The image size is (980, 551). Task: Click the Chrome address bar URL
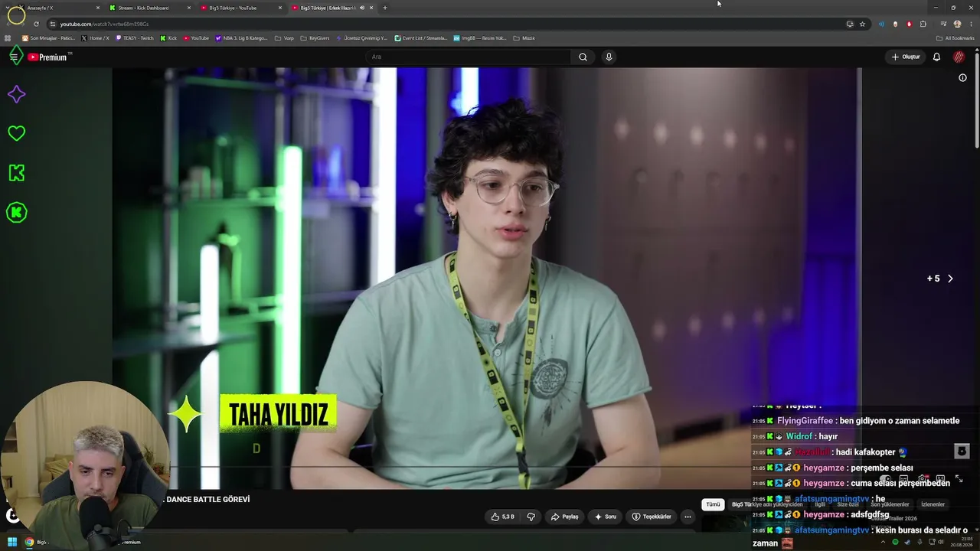[x=104, y=24]
